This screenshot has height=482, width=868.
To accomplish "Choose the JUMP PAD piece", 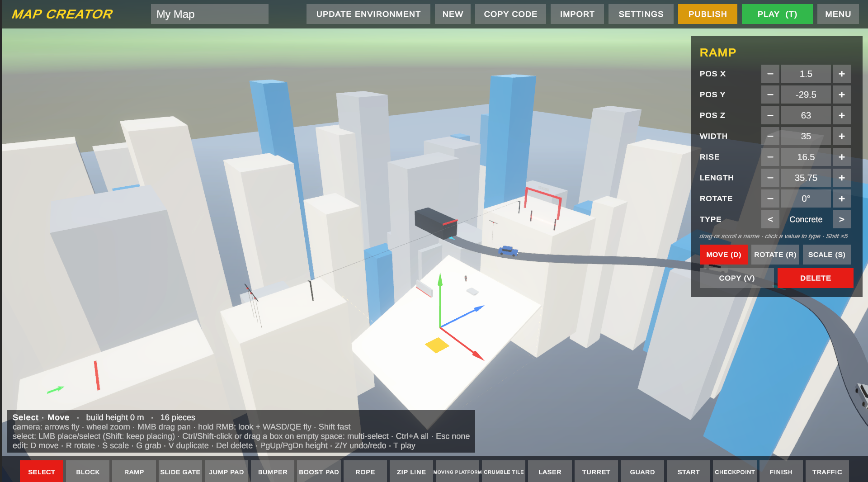I will [226, 472].
